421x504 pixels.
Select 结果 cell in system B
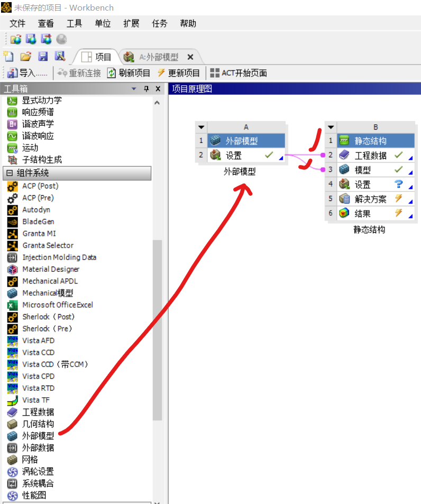(x=376, y=213)
